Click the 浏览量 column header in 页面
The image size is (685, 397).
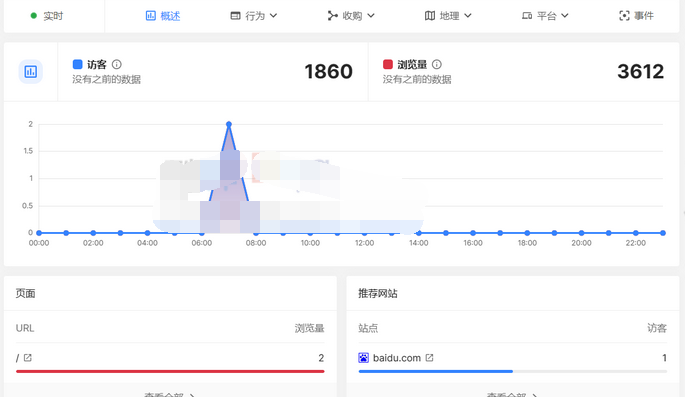(x=309, y=328)
